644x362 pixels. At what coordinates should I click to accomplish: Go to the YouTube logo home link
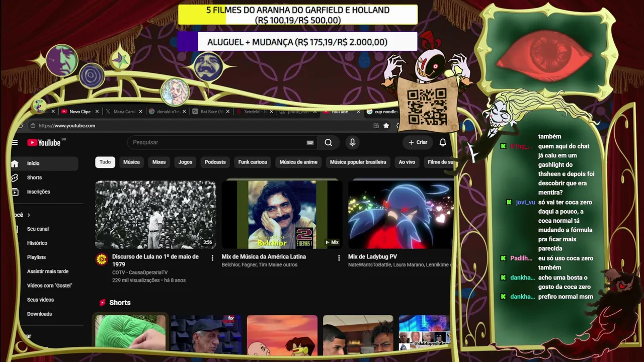44,143
